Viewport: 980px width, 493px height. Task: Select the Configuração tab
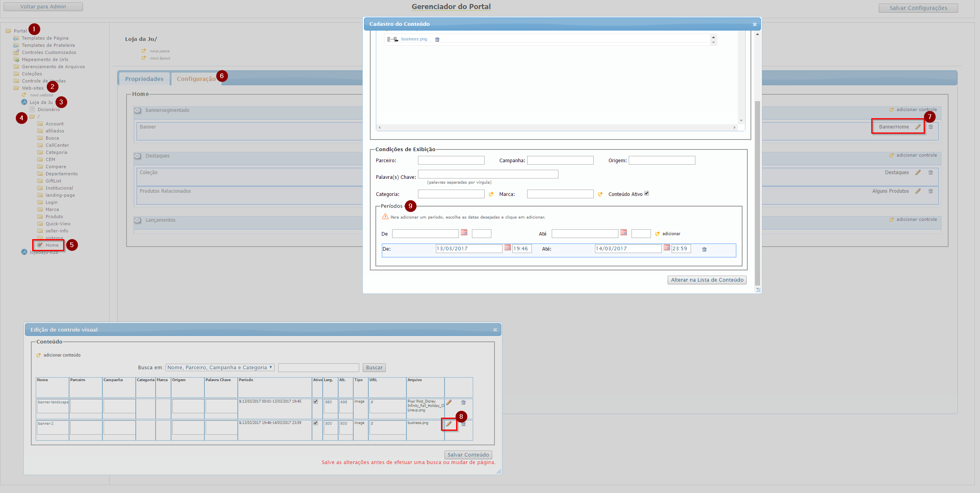click(196, 79)
